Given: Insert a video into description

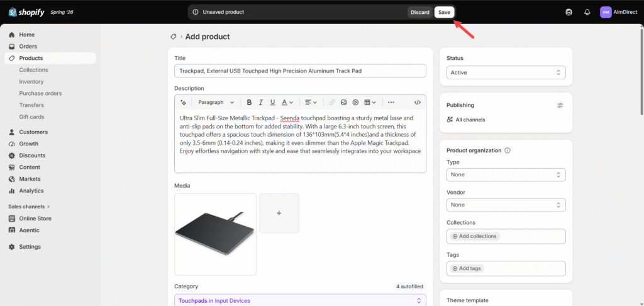Looking at the screenshot, I should point(356,103).
